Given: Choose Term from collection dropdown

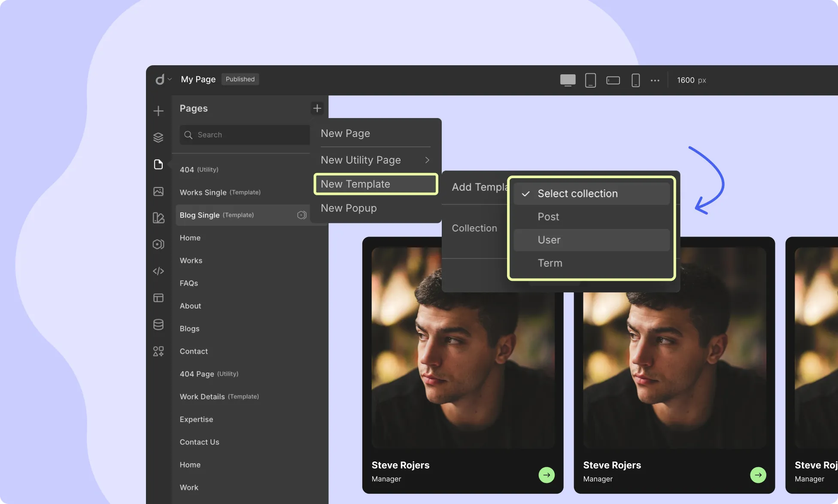Looking at the screenshot, I should [592, 263].
